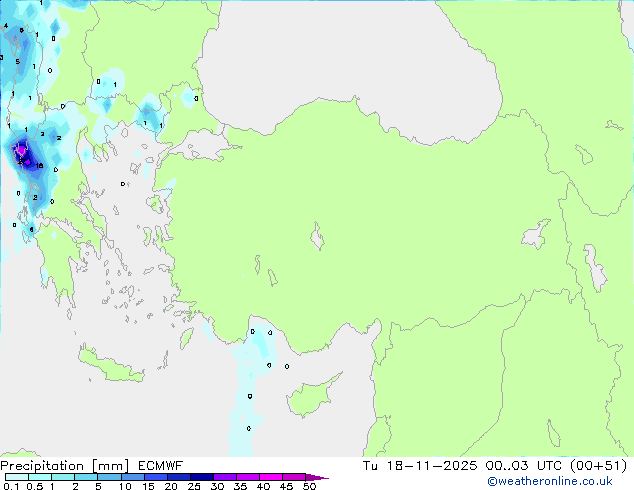Click the "Tu" weekday label
Viewport: 634px width, 490px height.
pyautogui.click(x=370, y=466)
